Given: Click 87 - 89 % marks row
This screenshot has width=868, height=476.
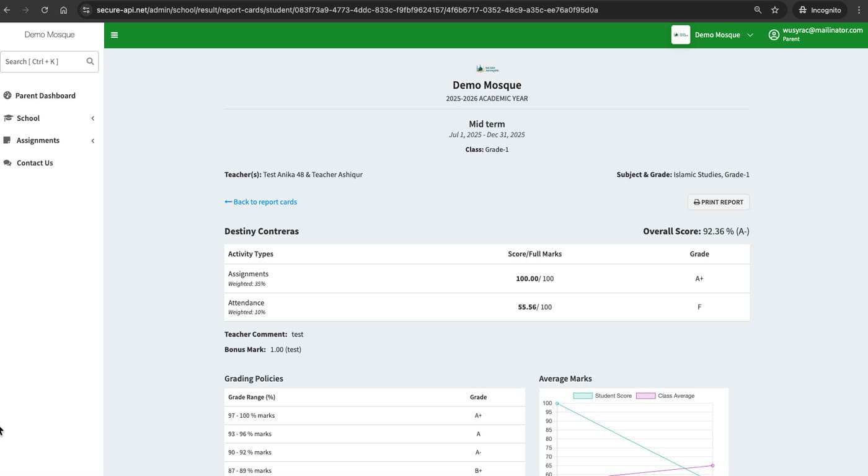Looking at the screenshot, I should pos(374,470).
